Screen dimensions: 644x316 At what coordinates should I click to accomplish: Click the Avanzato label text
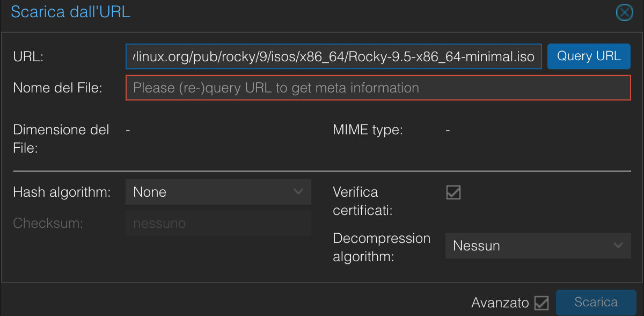(x=500, y=303)
